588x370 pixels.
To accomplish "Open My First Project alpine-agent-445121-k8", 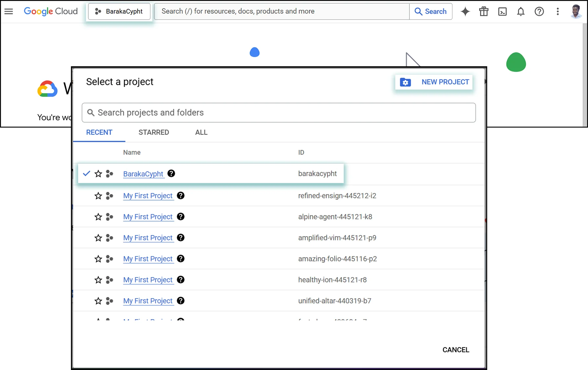I will pyautogui.click(x=148, y=217).
